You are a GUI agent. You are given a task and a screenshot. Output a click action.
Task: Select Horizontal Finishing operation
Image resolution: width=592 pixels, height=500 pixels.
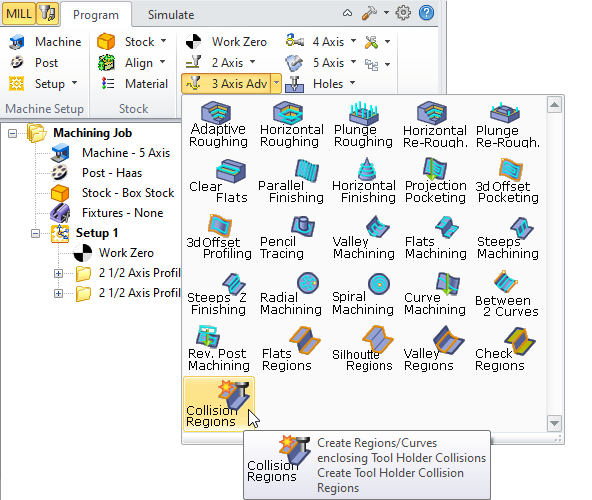pos(363,181)
